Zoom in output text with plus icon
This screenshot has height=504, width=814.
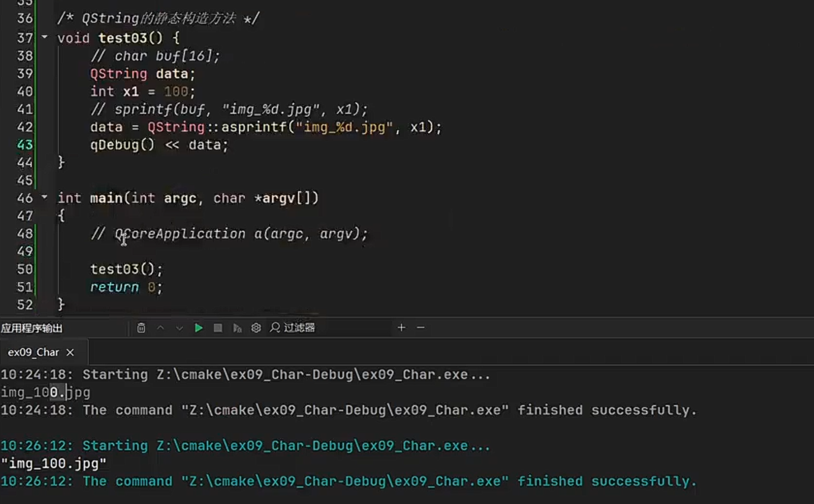point(401,328)
